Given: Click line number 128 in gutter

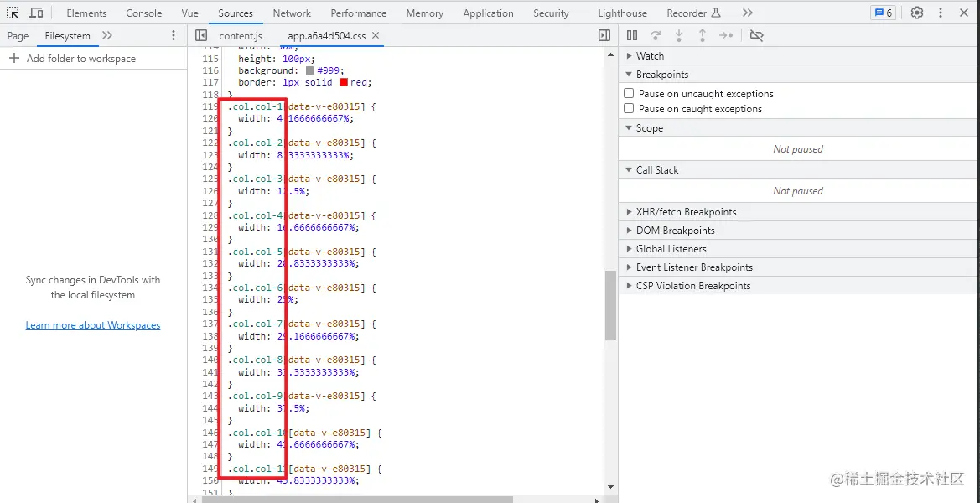Looking at the screenshot, I should [210, 215].
